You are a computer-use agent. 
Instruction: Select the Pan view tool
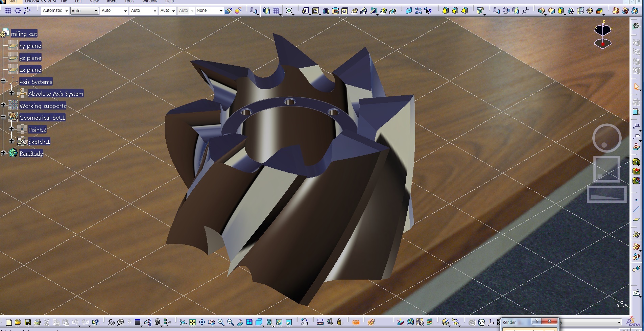tap(202, 322)
